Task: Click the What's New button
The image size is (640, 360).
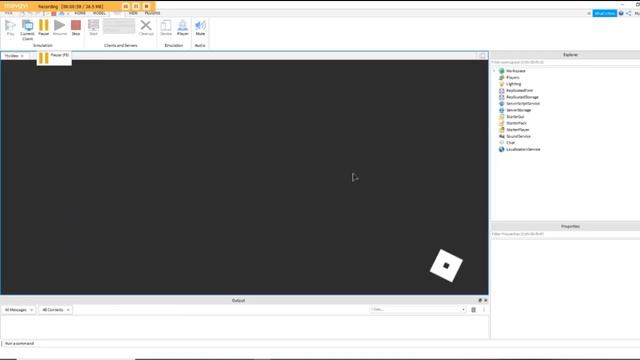Action: pyautogui.click(x=604, y=13)
